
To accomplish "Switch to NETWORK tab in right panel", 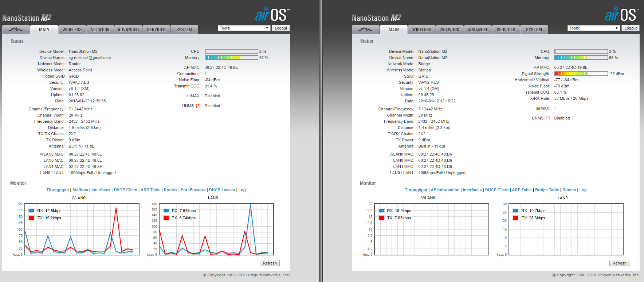I will (x=450, y=30).
